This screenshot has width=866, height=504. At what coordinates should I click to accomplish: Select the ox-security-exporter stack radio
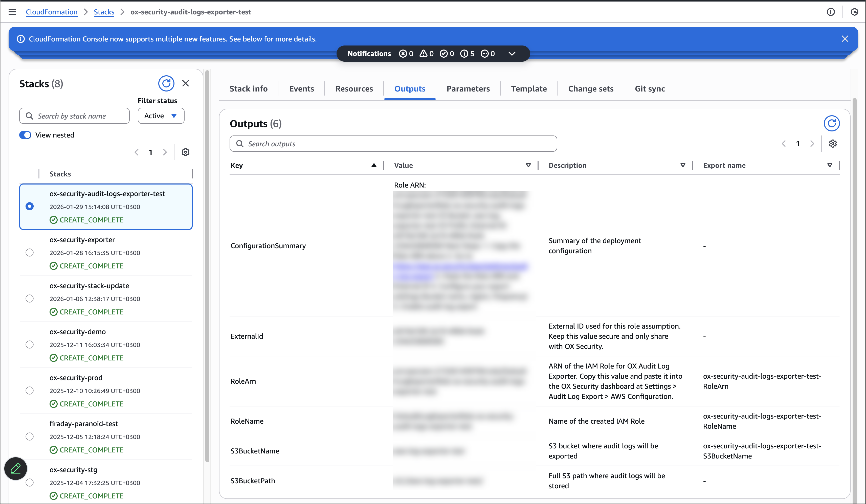[x=30, y=253]
